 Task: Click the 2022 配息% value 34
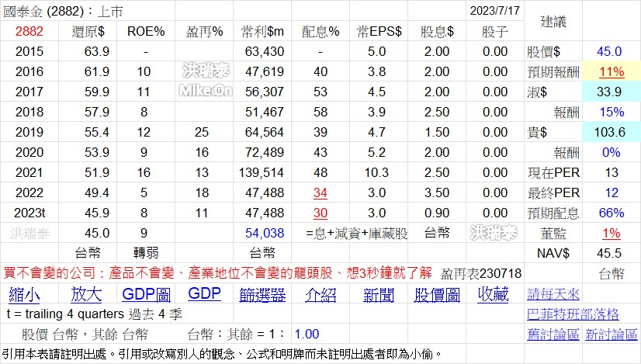(x=320, y=192)
